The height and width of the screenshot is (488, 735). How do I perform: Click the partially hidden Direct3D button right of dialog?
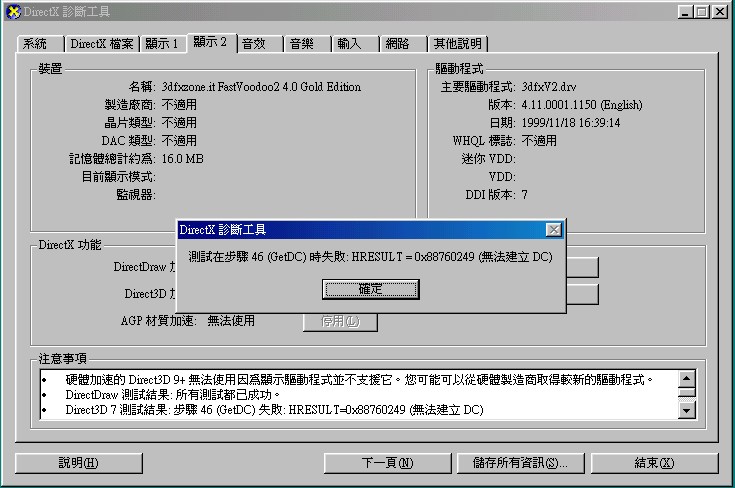tap(583, 294)
